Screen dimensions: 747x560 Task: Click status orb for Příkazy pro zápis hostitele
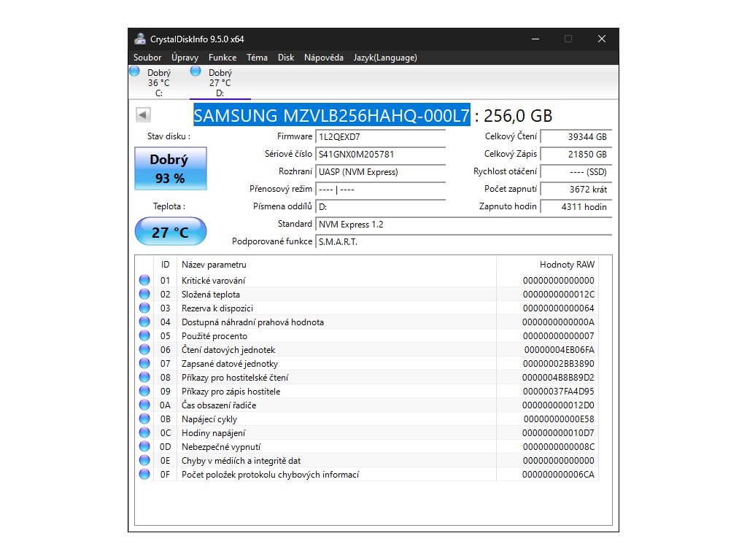144,391
